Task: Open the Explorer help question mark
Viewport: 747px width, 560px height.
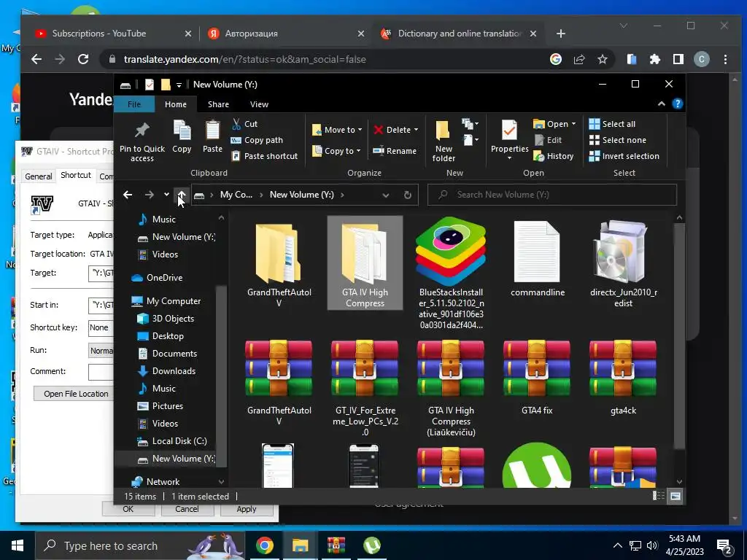Action: point(677,104)
